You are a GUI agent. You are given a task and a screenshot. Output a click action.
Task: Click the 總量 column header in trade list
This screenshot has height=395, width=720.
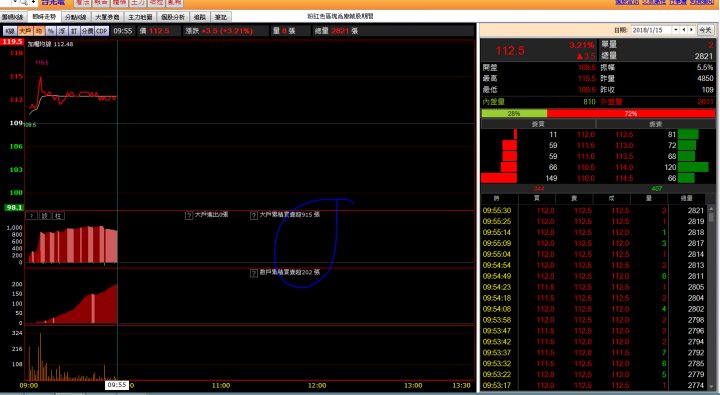[x=686, y=198]
